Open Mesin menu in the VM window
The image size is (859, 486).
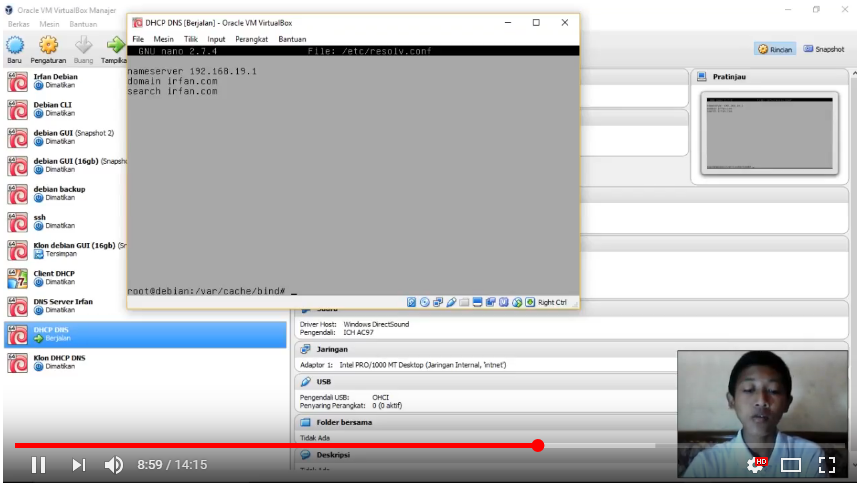[x=163, y=39]
